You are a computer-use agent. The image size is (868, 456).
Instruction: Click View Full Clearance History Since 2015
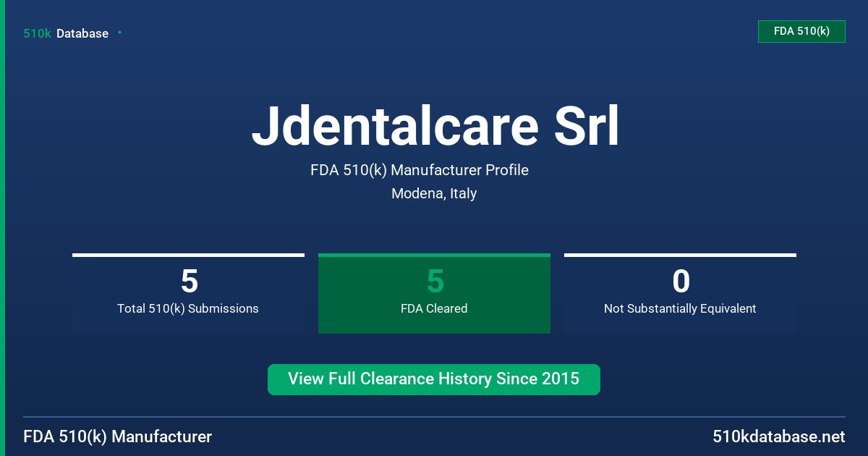pyautogui.click(x=434, y=379)
